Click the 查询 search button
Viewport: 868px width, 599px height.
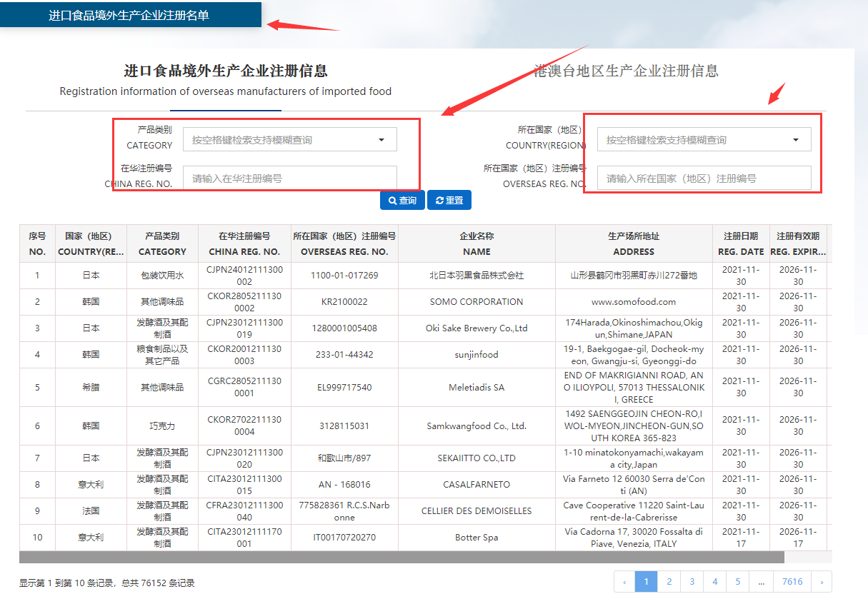click(x=402, y=201)
